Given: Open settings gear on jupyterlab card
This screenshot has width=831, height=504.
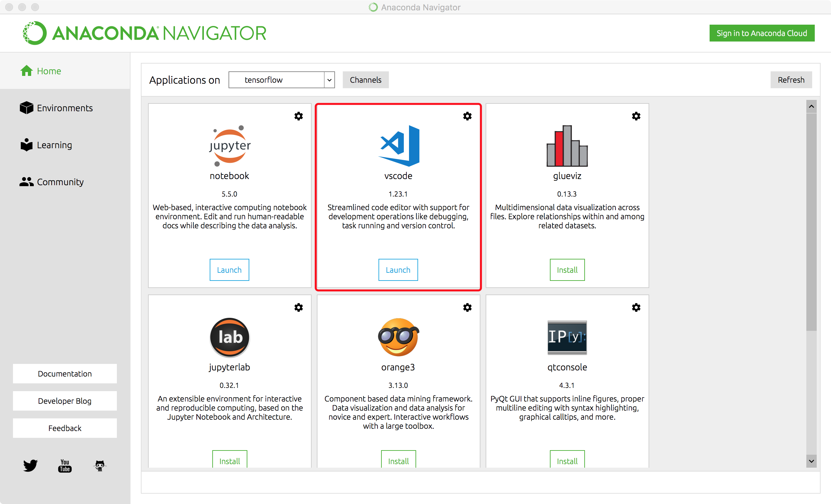Looking at the screenshot, I should pos(298,307).
